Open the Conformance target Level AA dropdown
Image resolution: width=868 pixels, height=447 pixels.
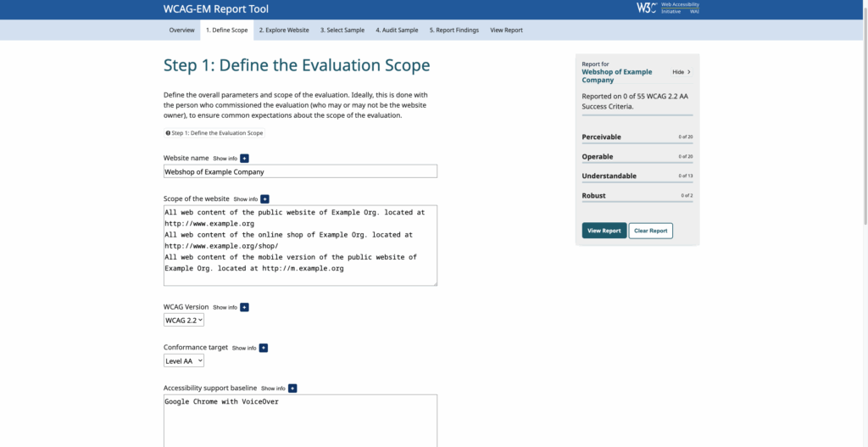[184, 360]
